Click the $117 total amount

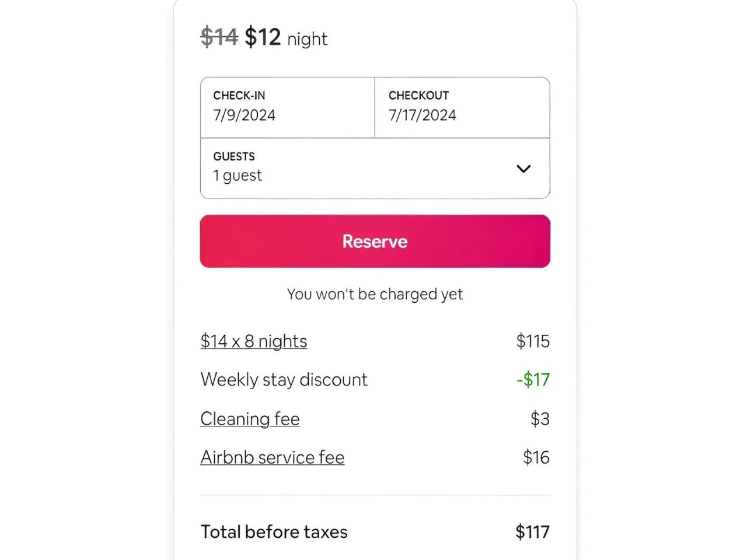(532, 531)
